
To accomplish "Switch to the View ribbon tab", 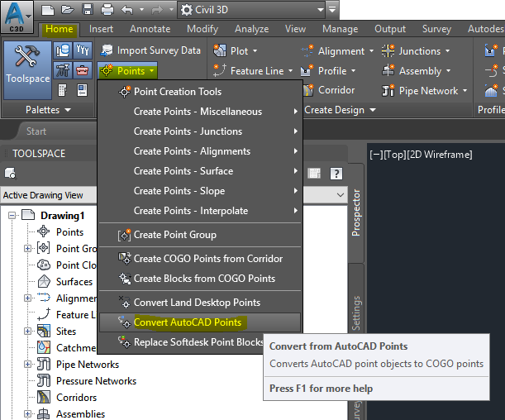I will (x=295, y=29).
